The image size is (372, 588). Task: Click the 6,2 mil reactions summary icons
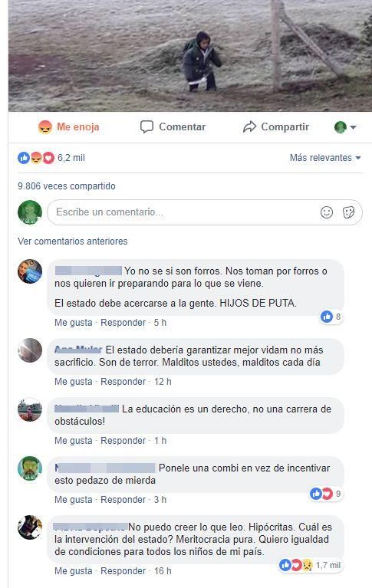(x=36, y=158)
